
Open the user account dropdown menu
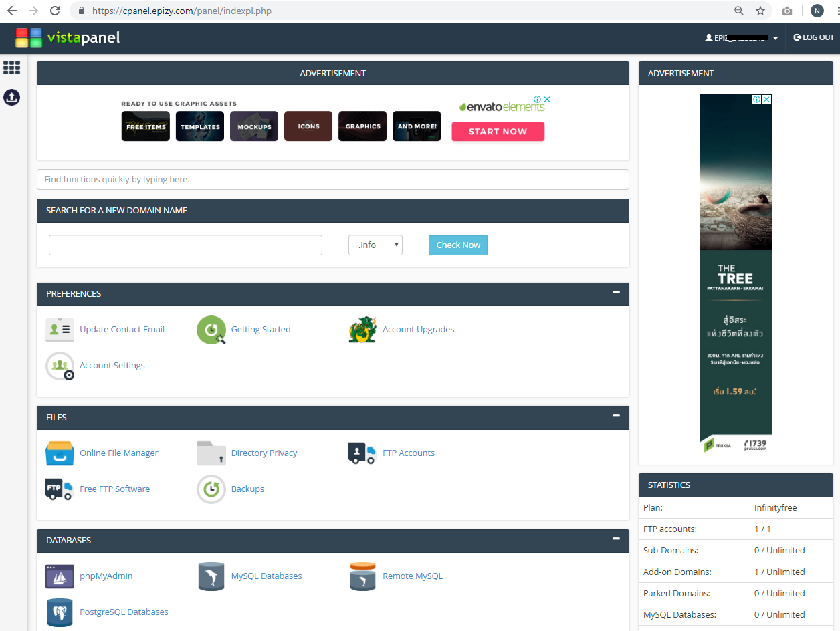click(x=742, y=38)
